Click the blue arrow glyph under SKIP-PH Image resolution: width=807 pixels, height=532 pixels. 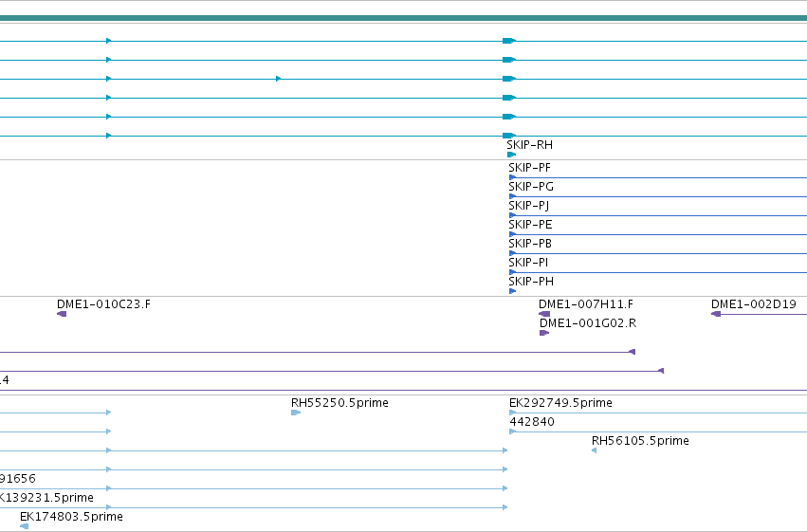click(513, 291)
